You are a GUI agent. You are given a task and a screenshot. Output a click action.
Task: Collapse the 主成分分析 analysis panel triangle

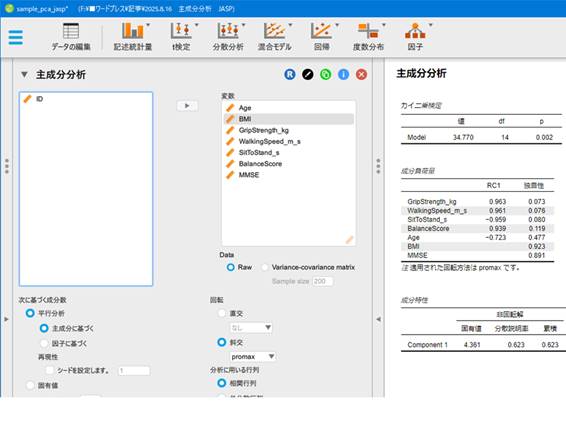coord(24,75)
